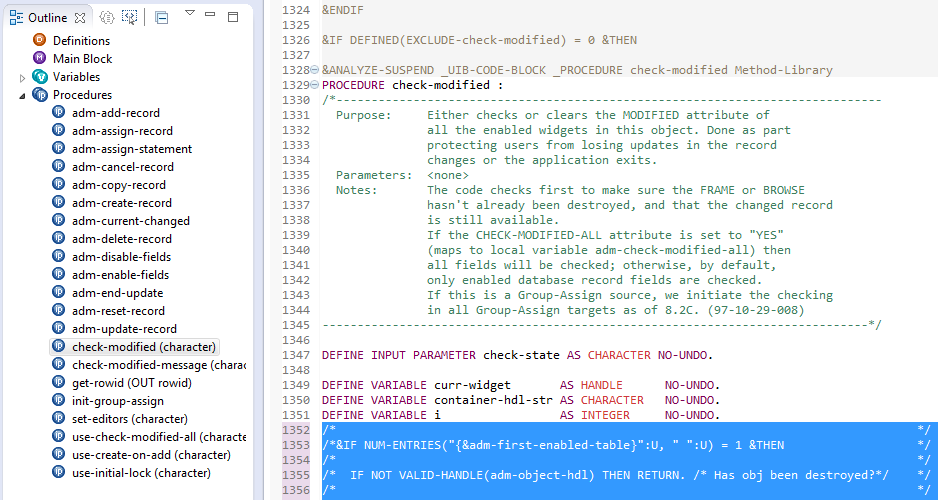The width and height of the screenshot is (938, 500).
Task: Click the greyed code-block icon in Outline toolbar
Action: 106,17
